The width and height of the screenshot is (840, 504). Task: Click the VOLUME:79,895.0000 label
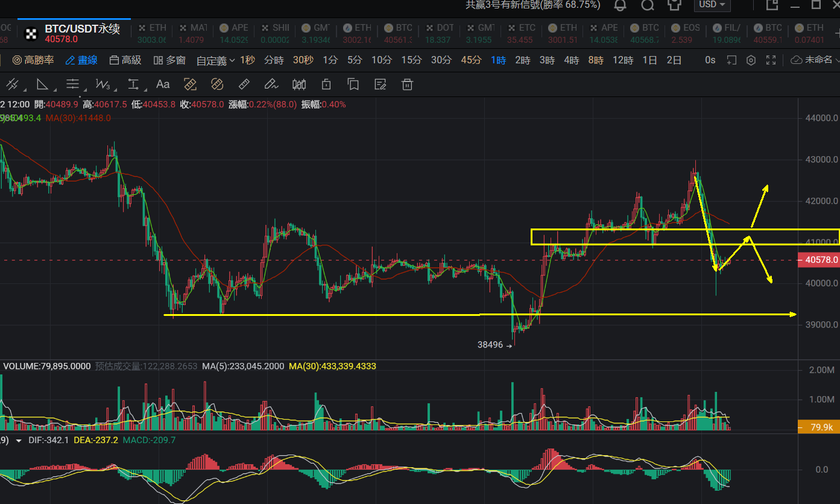pos(47,366)
